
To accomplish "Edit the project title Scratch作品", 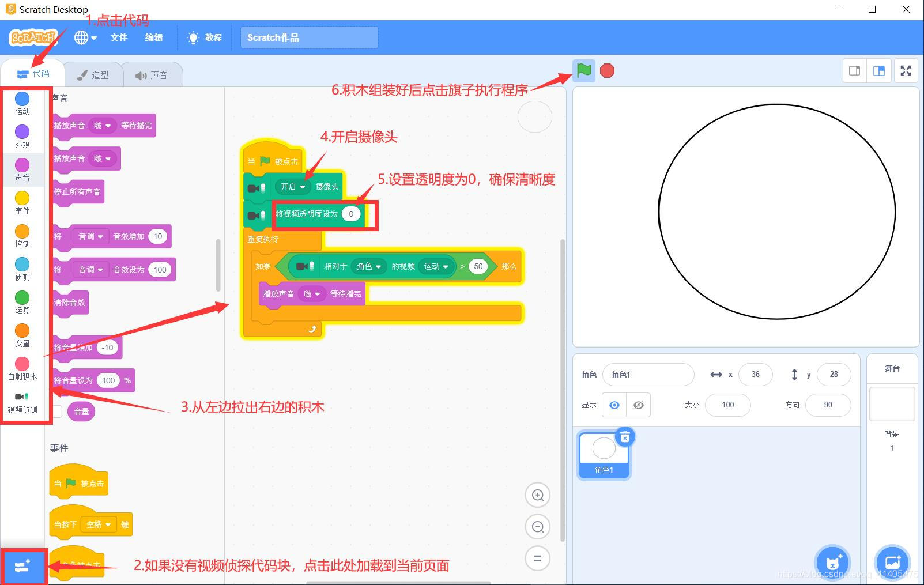I will pyautogui.click(x=309, y=37).
